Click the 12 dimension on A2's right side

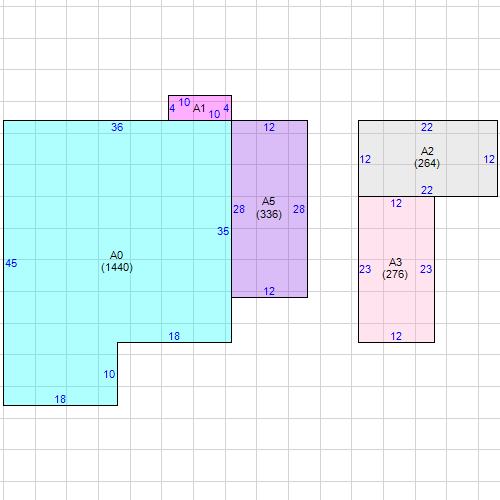pyautogui.click(x=489, y=159)
